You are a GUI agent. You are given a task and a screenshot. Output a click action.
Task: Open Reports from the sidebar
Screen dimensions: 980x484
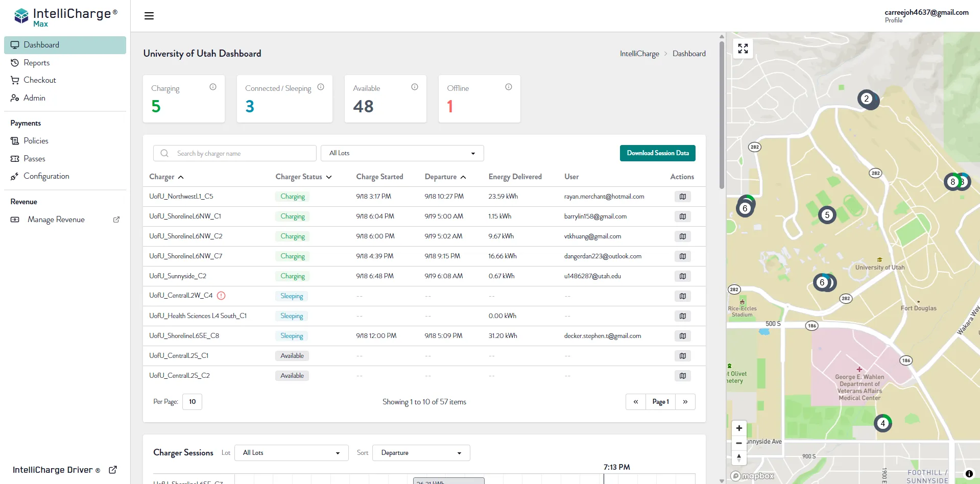click(65, 63)
